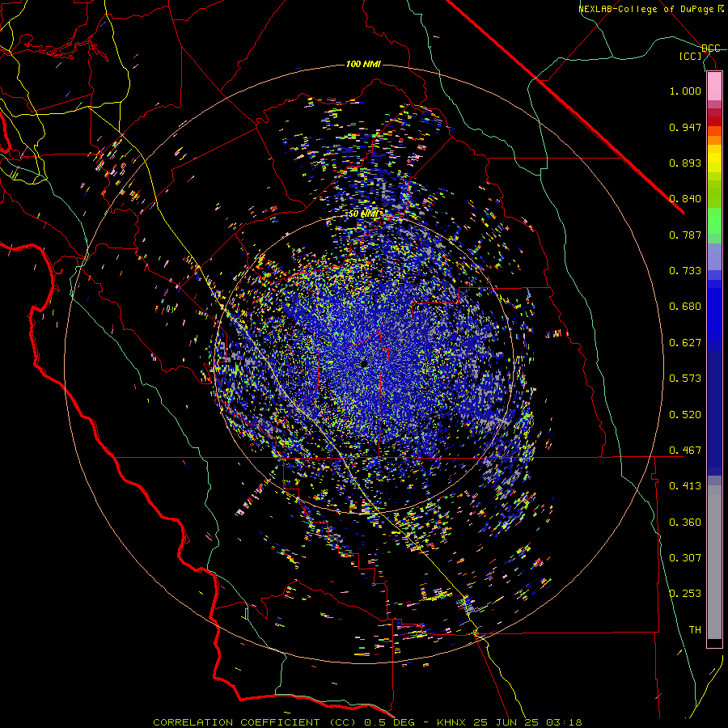Select the 0.467 scale value

(x=685, y=451)
